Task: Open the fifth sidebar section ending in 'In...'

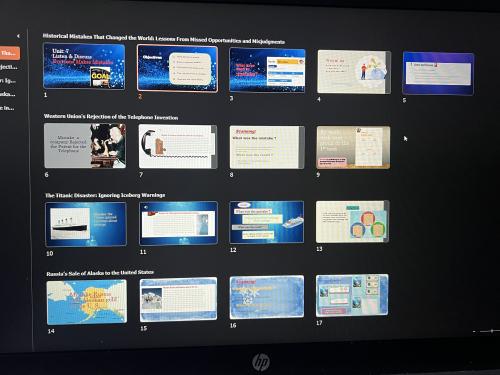Action: coord(7,108)
